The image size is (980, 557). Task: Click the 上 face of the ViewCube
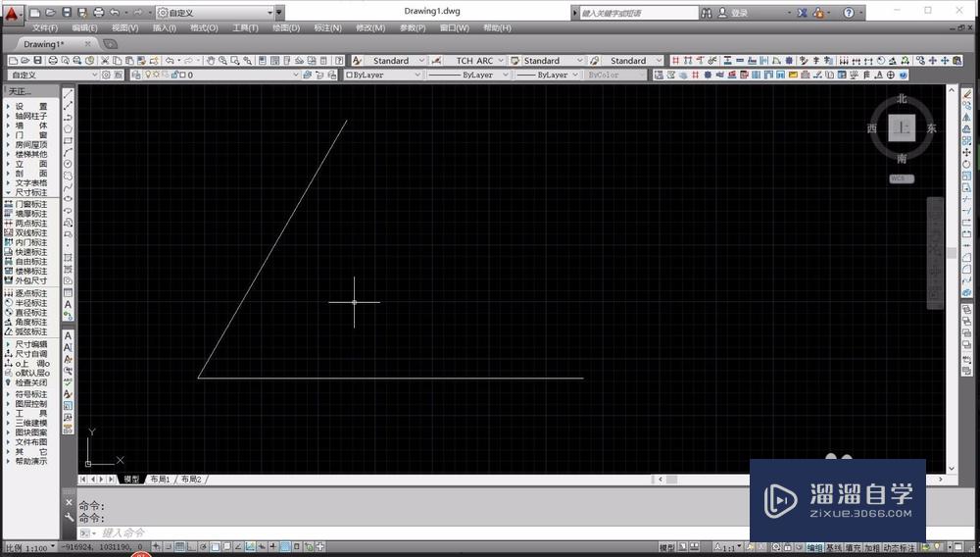point(902,128)
